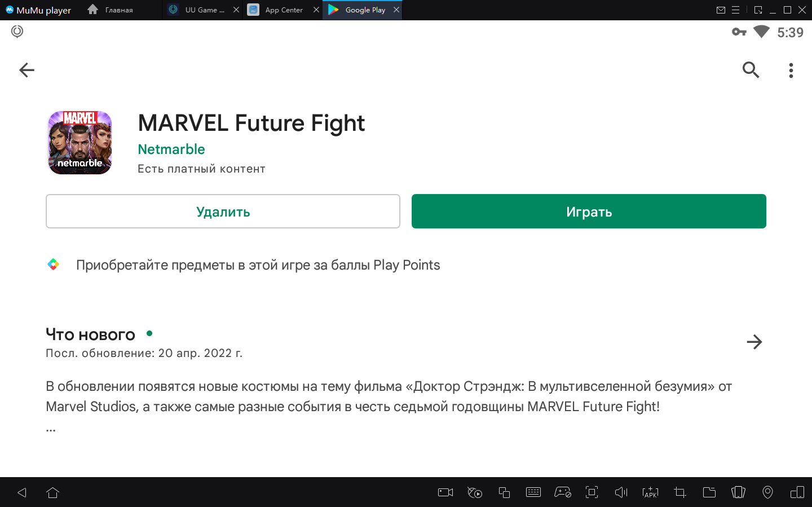Click the install APK icon

pyautogui.click(x=650, y=492)
